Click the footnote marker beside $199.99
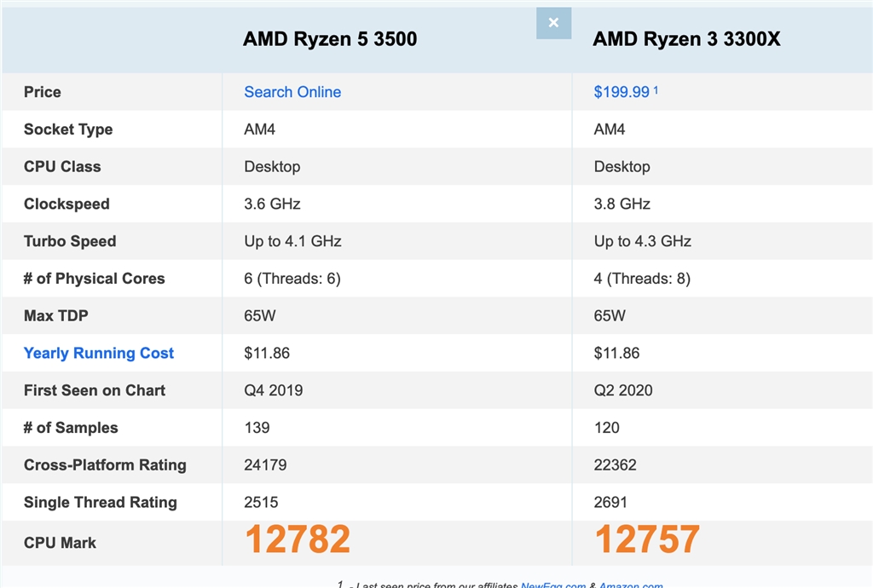The width and height of the screenshot is (873, 588). [656, 89]
